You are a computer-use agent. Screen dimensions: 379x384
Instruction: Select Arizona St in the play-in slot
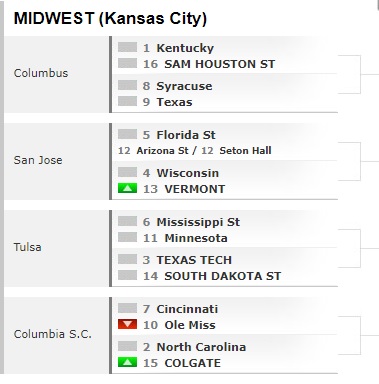pos(162,151)
